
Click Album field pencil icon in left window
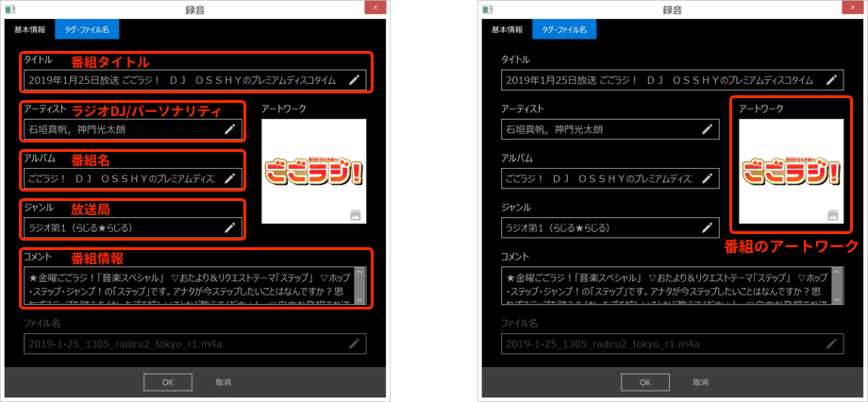pyautogui.click(x=229, y=178)
